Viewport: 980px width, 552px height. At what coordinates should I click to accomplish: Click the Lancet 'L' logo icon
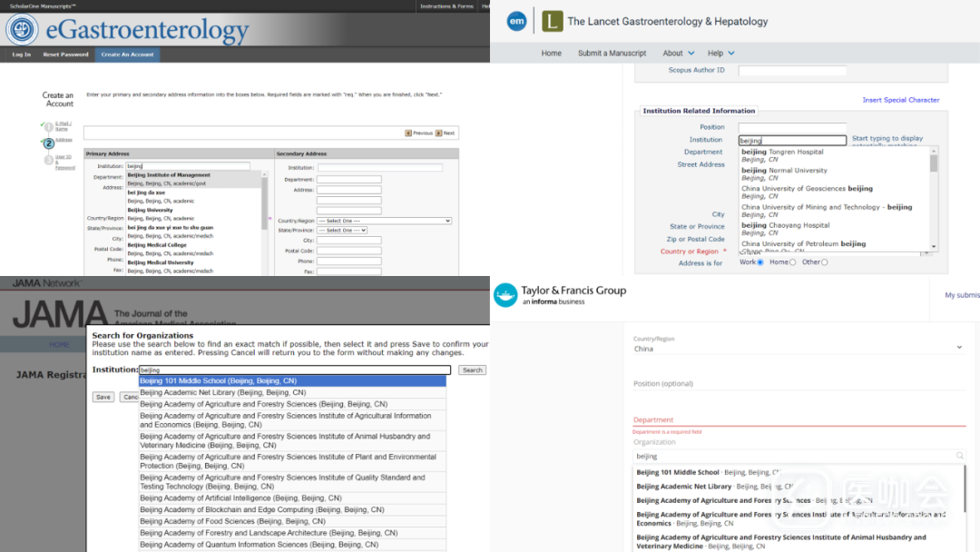(x=552, y=21)
